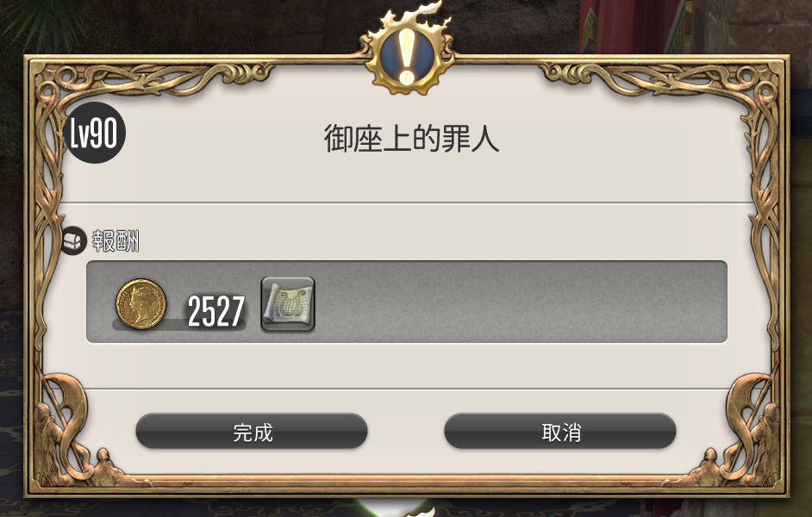Click the 報酬 rewards label
812x517 pixels.
click(116, 241)
